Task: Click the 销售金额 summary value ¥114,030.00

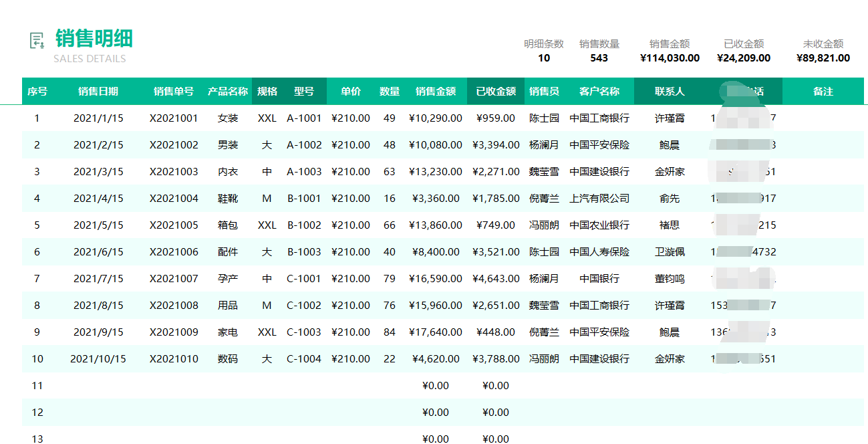Action: pos(670,58)
